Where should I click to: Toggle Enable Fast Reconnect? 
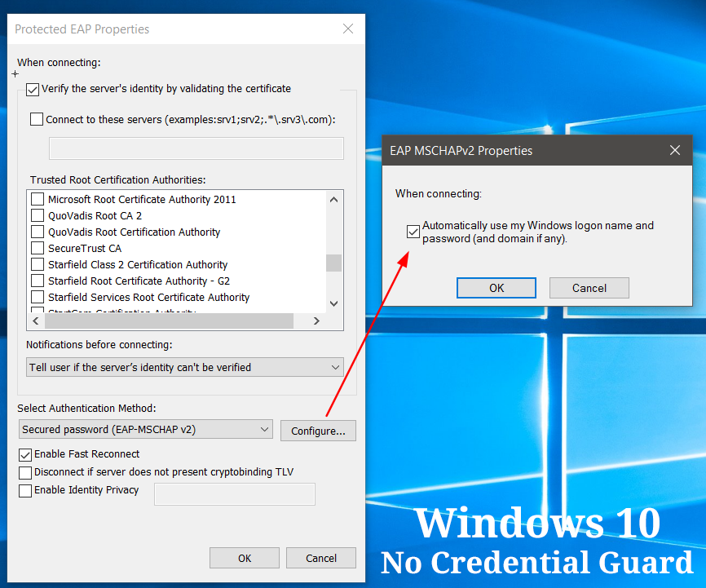(x=25, y=454)
